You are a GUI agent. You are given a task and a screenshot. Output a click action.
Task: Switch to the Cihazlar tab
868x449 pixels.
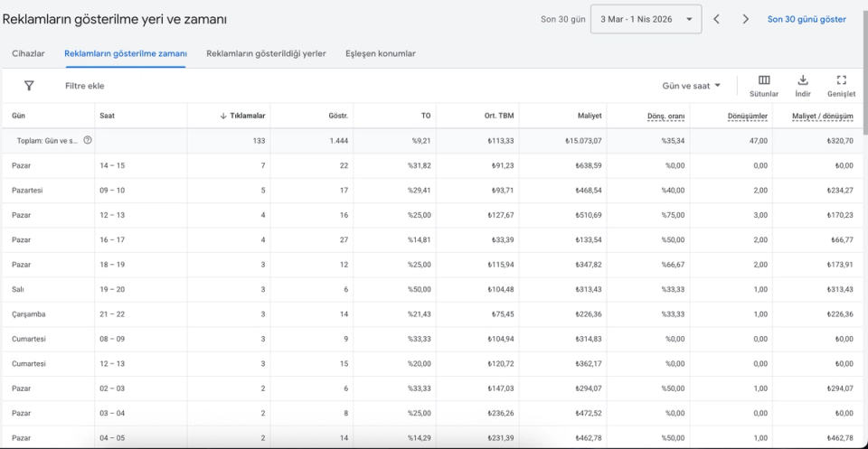[28, 53]
